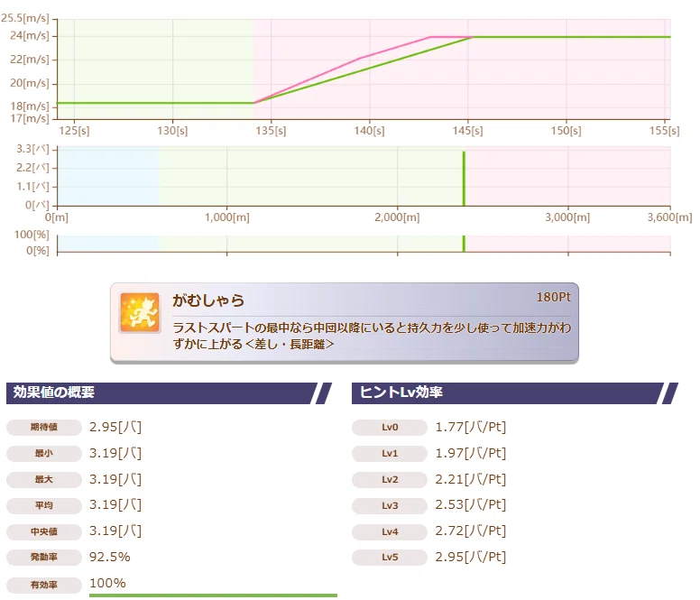The width and height of the screenshot is (700, 600).
Task: Click the 18[m/s] axis label
Action: (30, 106)
